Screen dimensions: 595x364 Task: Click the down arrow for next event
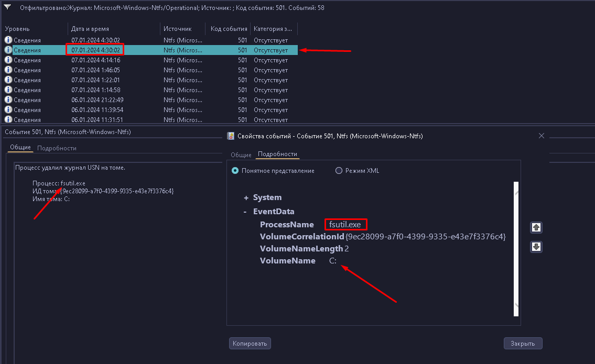click(536, 247)
